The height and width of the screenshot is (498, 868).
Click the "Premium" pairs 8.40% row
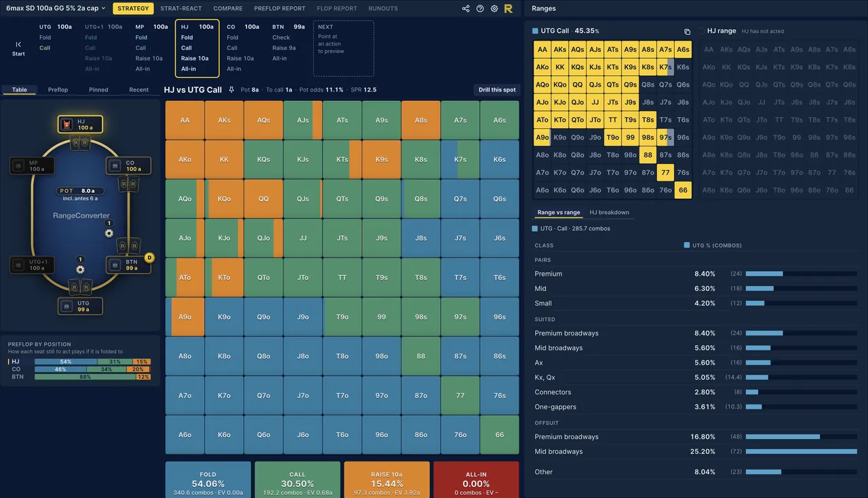coord(696,274)
